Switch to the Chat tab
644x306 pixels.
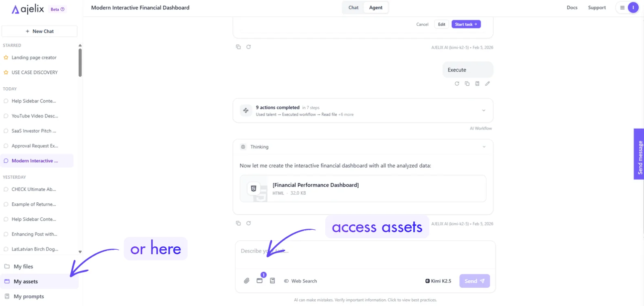pyautogui.click(x=353, y=8)
